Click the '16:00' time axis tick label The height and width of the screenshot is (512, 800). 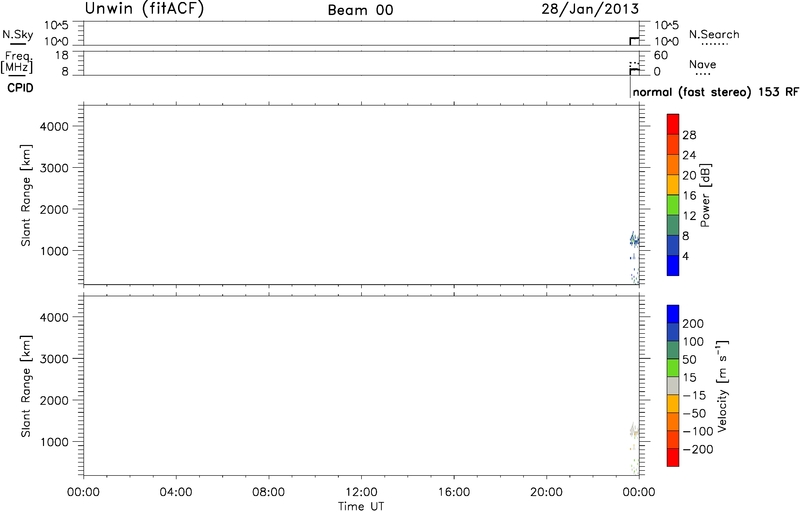(x=454, y=493)
